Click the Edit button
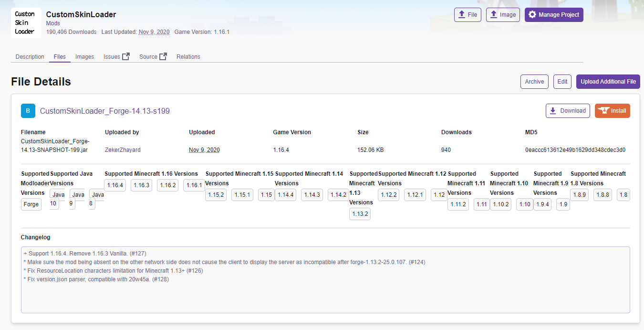The image size is (644, 330). point(562,82)
